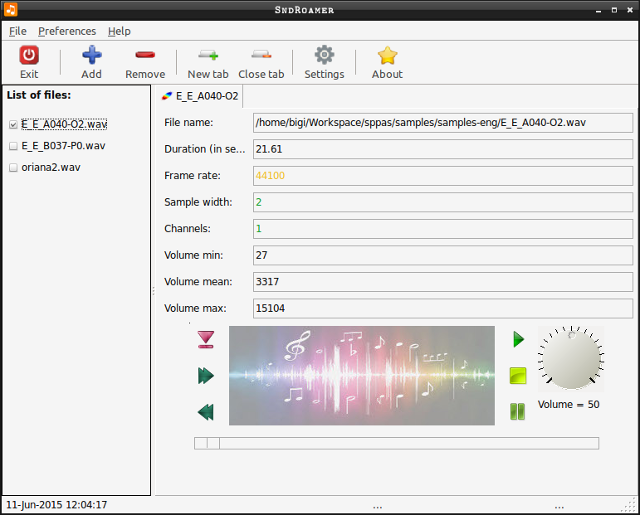Select oriana2.wav file name
The image size is (640, 515).
point(51,167)
